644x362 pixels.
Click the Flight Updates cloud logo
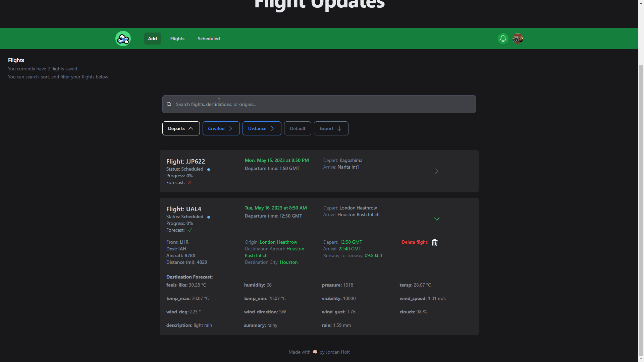[x=123, y=39]
